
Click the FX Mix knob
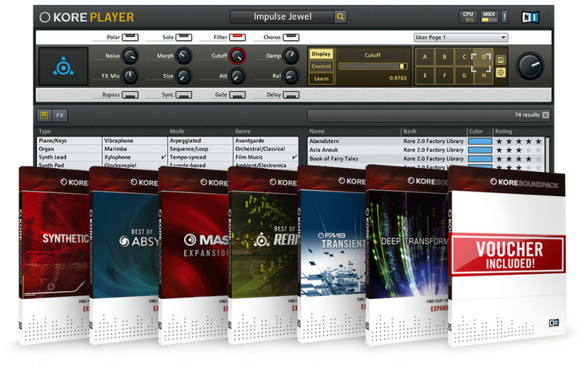(x=130, y=76)
